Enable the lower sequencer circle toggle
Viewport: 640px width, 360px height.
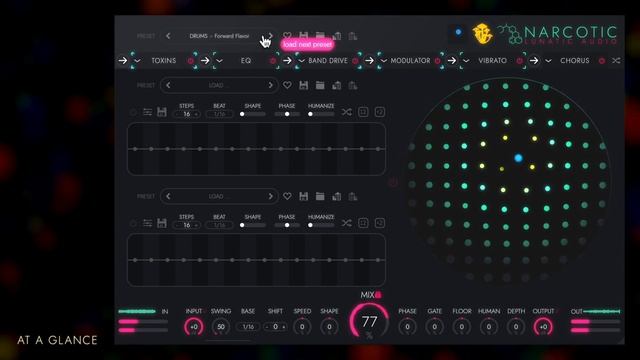[x=133, y=223]
